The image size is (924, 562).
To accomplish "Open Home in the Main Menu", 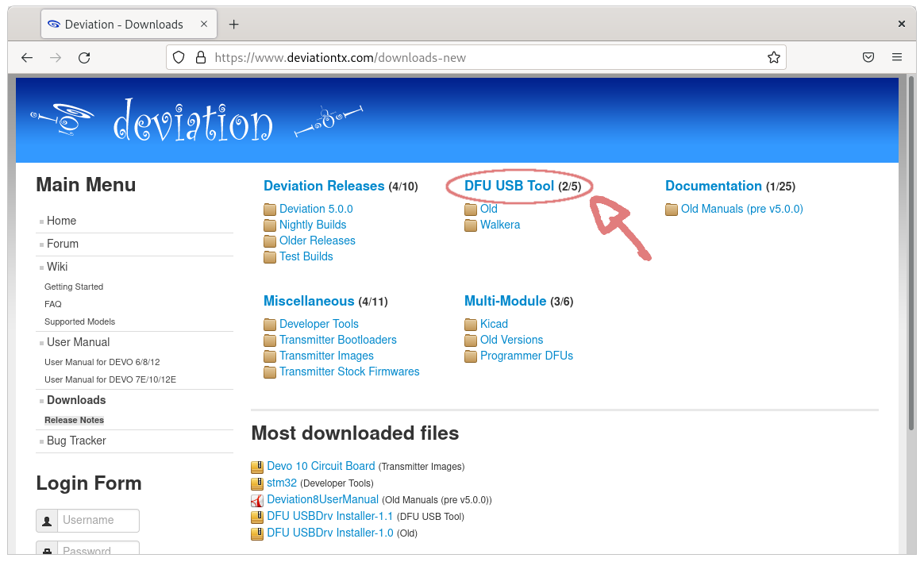I will (x=61, y=221).
